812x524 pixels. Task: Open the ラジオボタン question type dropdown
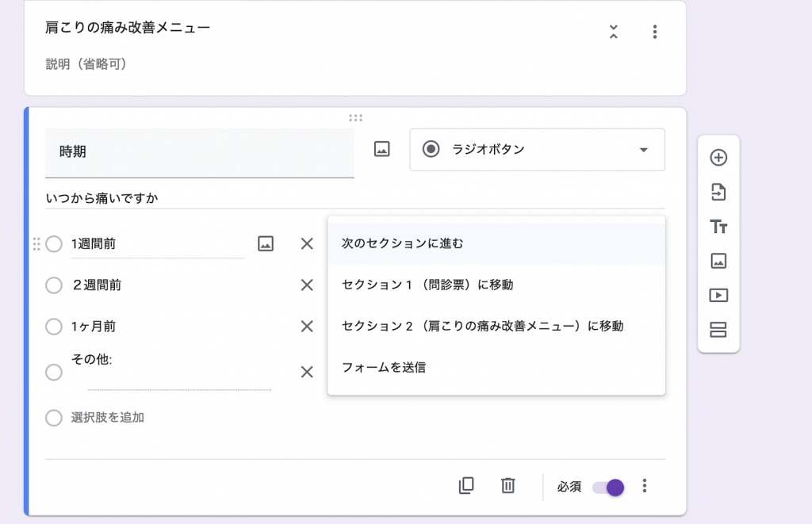537,150
